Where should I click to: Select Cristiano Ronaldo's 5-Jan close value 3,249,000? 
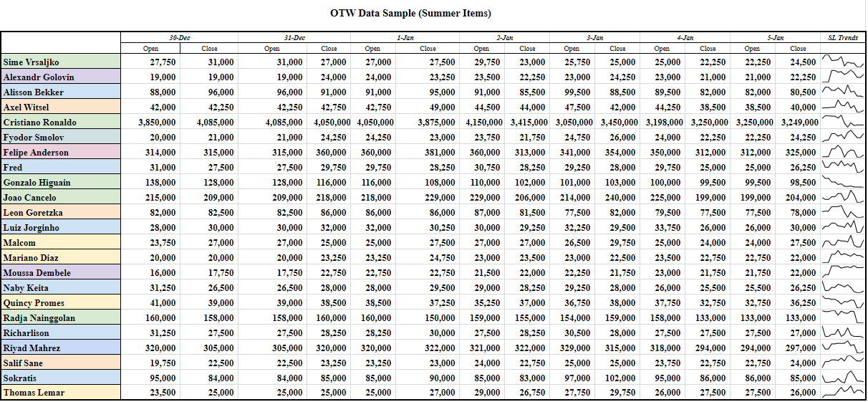click(798, 123)
